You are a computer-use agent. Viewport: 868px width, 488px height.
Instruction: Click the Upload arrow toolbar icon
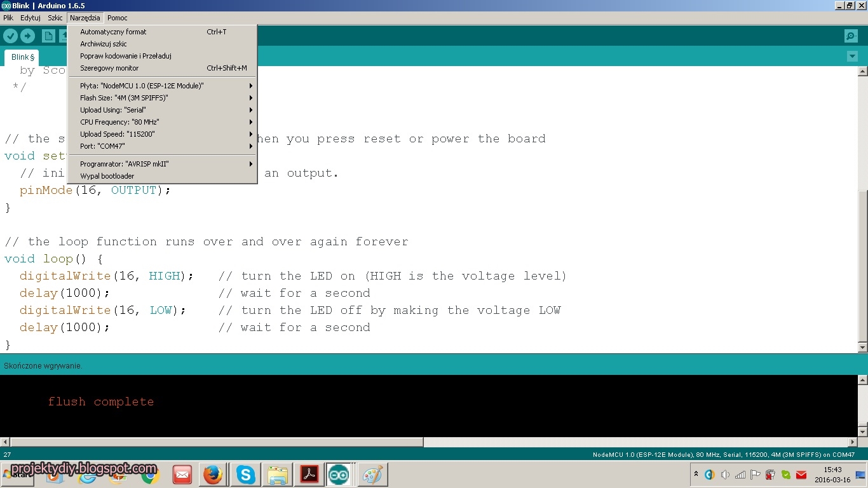point(27,36)
